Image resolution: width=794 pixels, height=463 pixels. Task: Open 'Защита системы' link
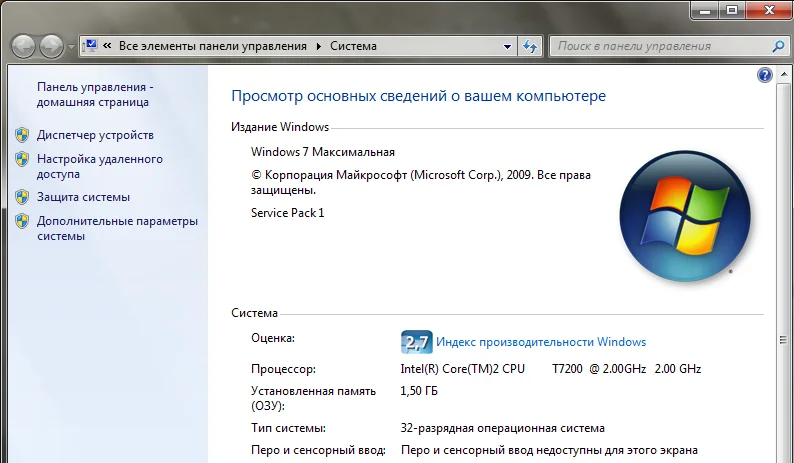(x=84, y=197)
